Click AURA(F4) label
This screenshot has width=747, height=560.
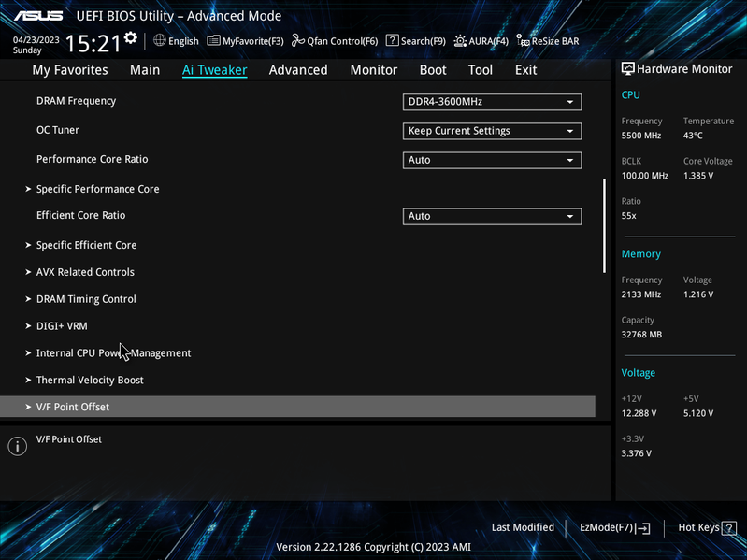point(488,41)
